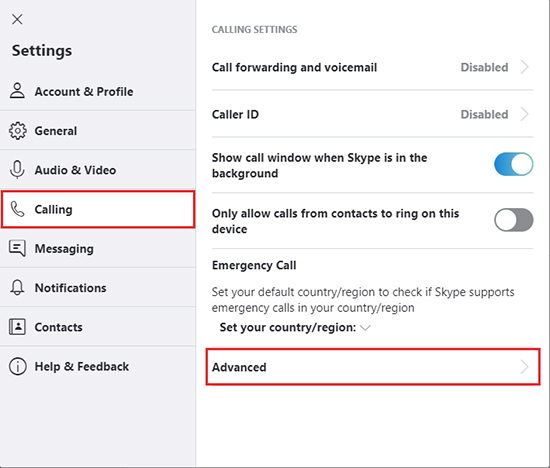Click the Contacts address book icon
Image resolution: width=550 pixels, height=468 pixels.
17,327
